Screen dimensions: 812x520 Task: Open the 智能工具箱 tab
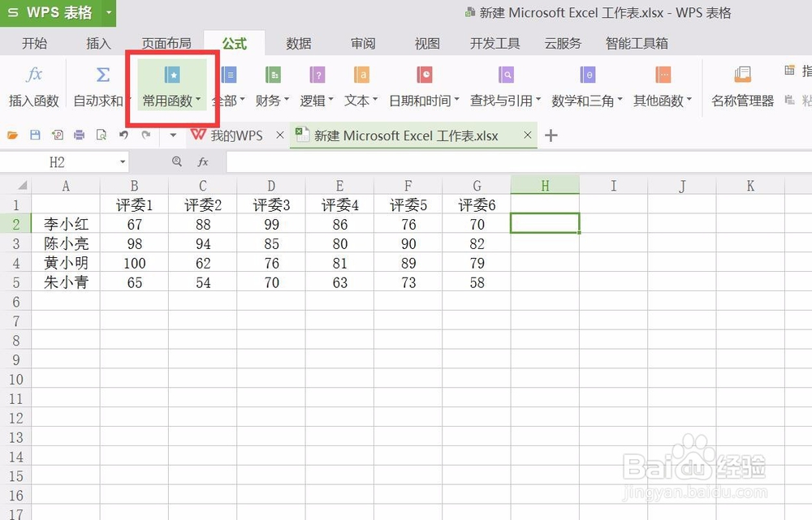click(x=637, y=44)
